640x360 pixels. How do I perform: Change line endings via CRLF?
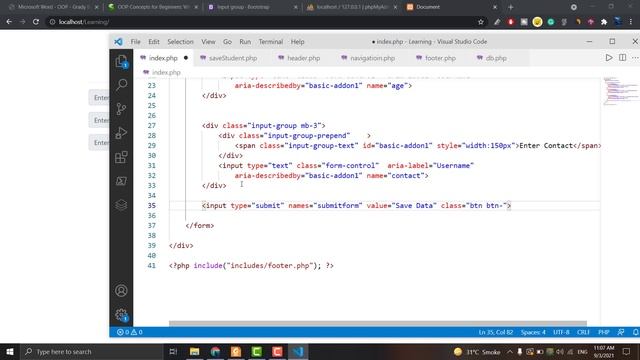click(x=583, y=332)
